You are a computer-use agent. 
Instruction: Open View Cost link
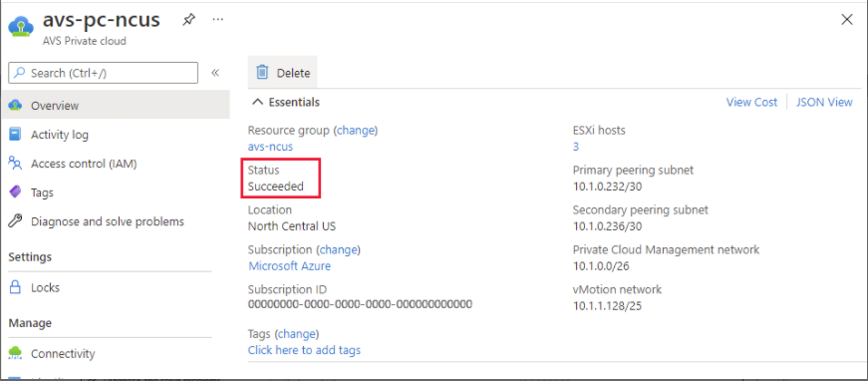pos(751,102)
